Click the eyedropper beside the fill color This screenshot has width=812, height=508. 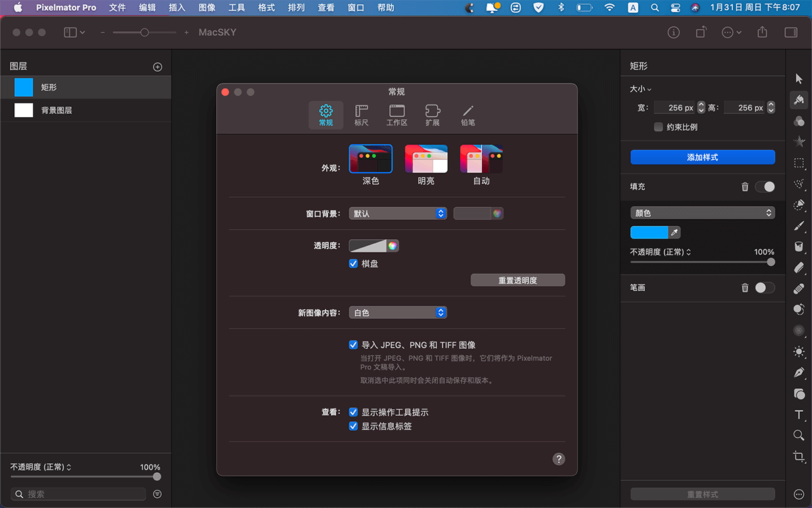674,232
